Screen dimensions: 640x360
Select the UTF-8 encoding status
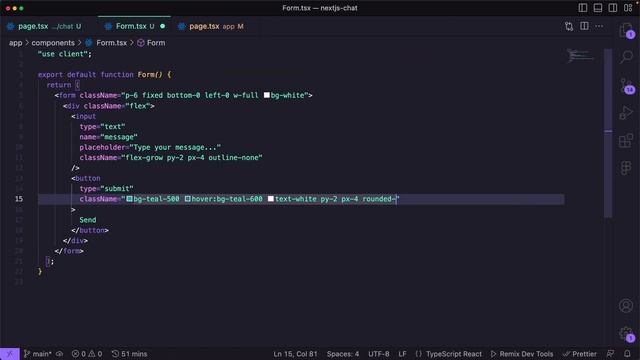pyautogui.click(x=379, y=354)
